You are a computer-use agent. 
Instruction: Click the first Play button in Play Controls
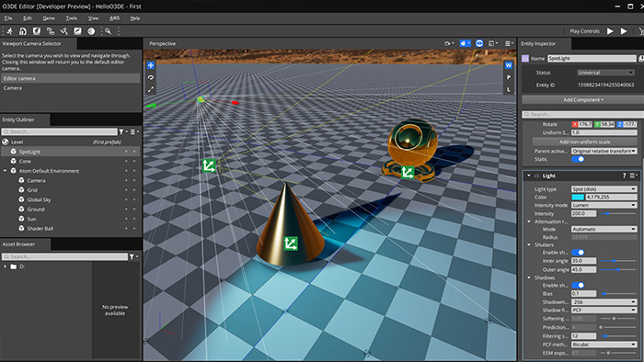coord(610,31)
